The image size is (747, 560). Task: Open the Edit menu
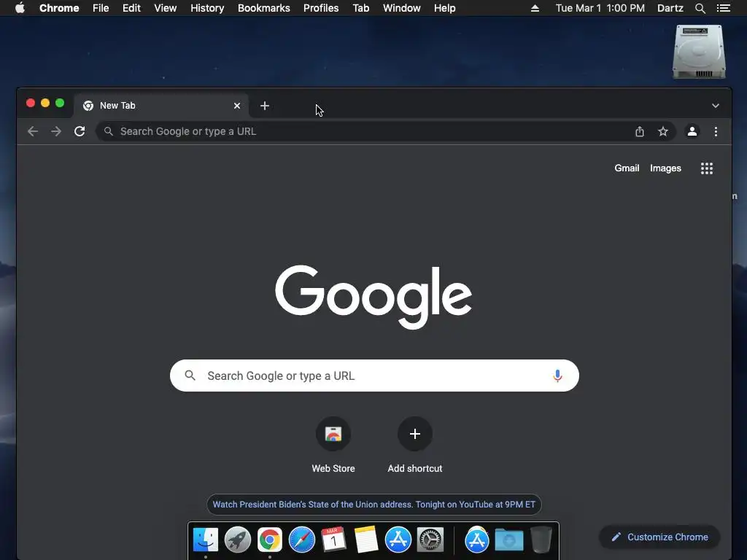click(131, 8)
